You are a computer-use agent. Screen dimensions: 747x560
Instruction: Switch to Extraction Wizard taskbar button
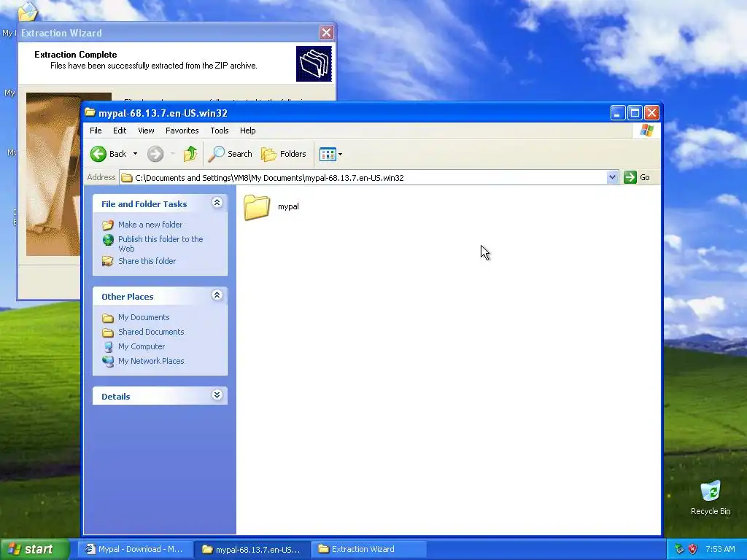(369, 549)
